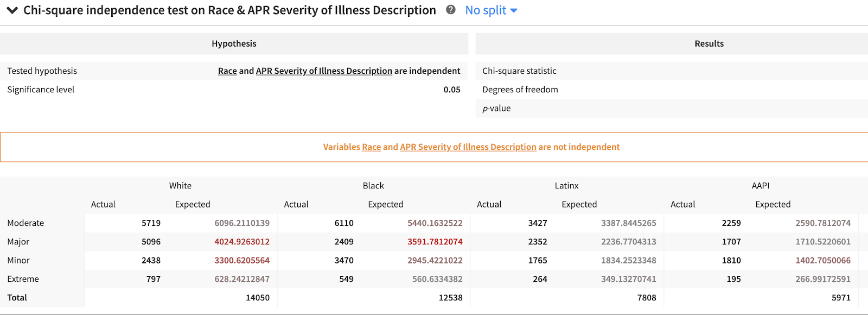Screen dimensions: 868x315
Task: Click the Latinx column header
Action: (x=566, y=186)
